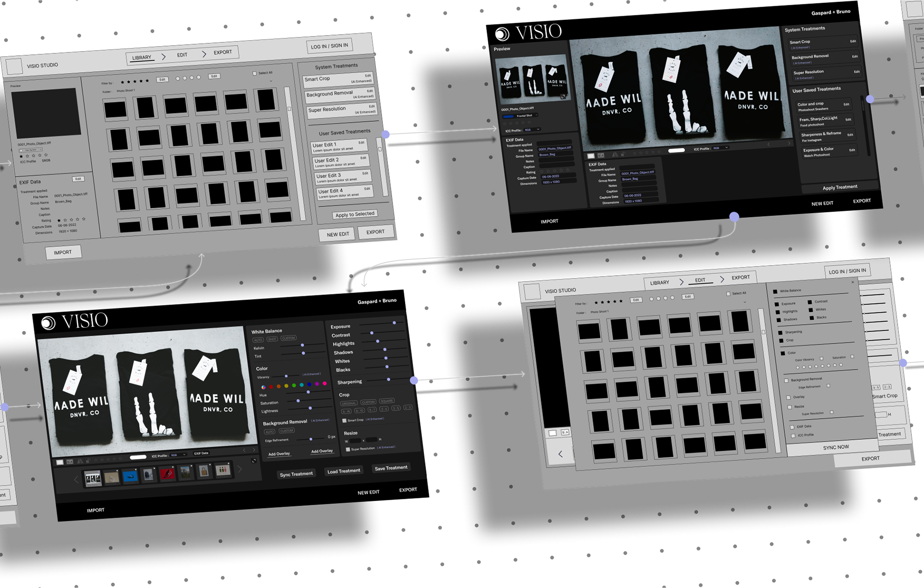The width and height of the screenshot is (924, 588).
Task: Click back chevron in bottom-right wireframe
Action: pyautogui.click(x=560, y=454)
